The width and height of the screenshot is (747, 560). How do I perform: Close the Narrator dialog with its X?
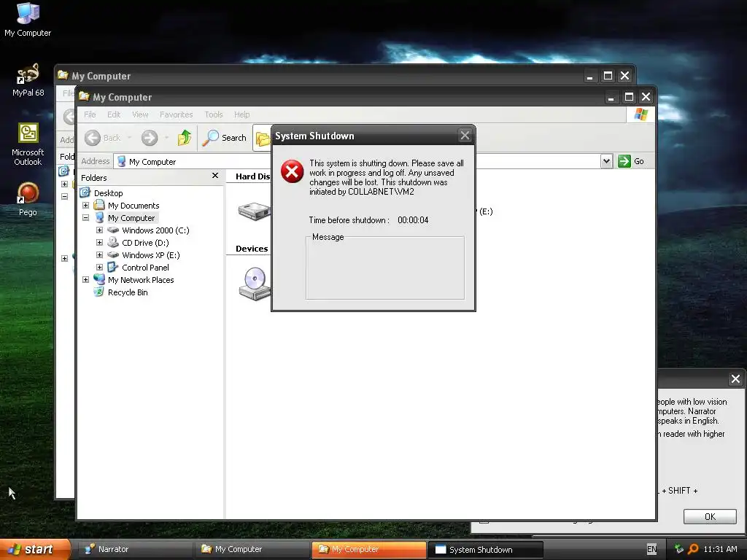pyautogui.click(x=735, y=379)
